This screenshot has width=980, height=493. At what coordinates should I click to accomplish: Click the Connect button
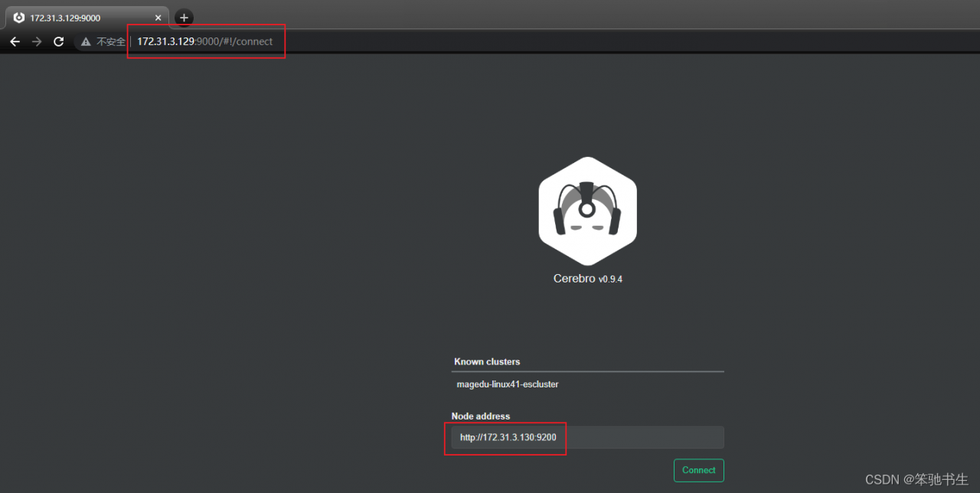(x=698, y=470)
